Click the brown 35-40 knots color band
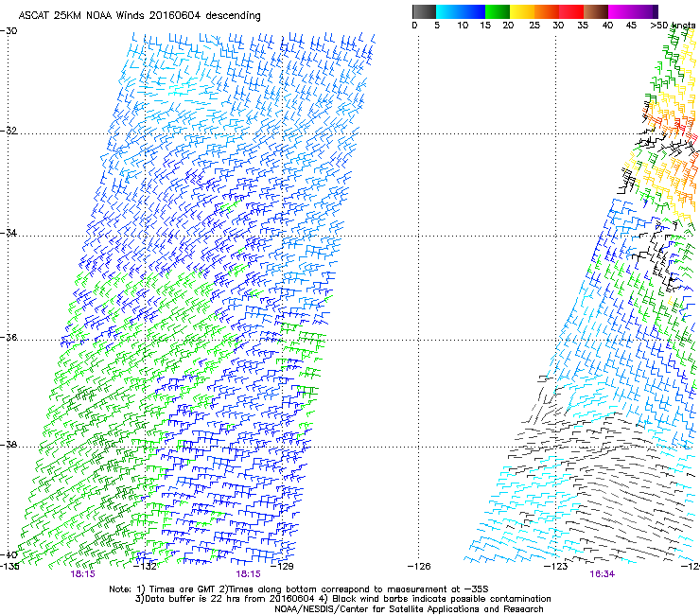The image size is (700, 615). point(596,11)
